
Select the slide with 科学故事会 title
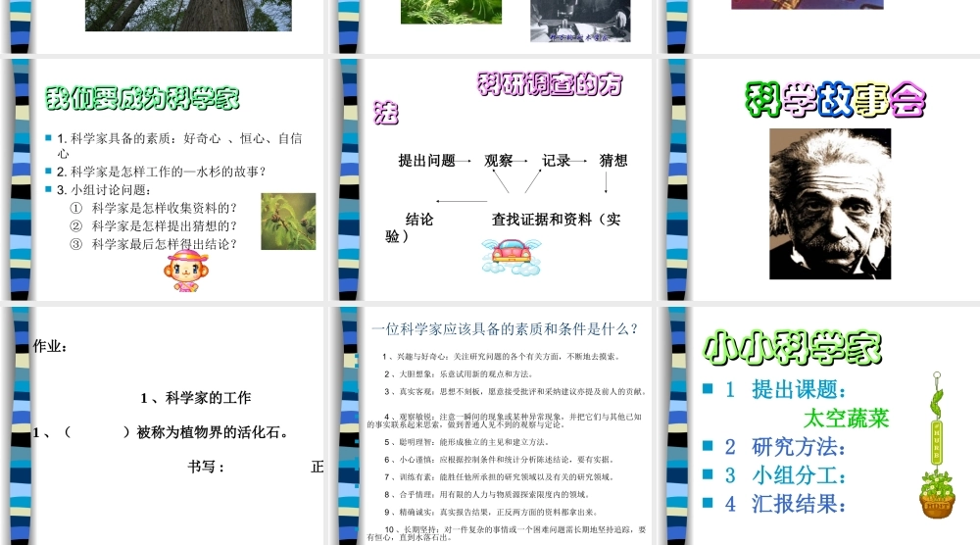coord(818,179)
